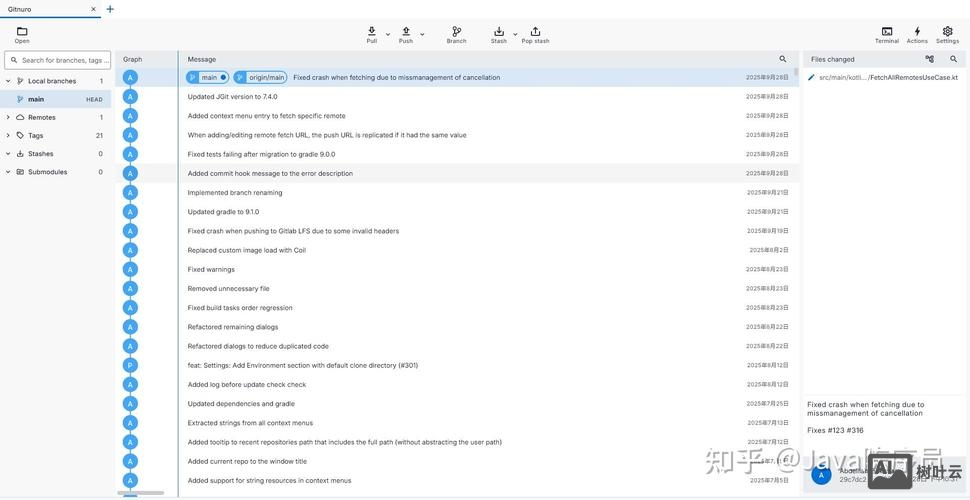Click the Pull icon in toolbar
The width and height of the screenshot is (970, 500).
tap(372, 32)
